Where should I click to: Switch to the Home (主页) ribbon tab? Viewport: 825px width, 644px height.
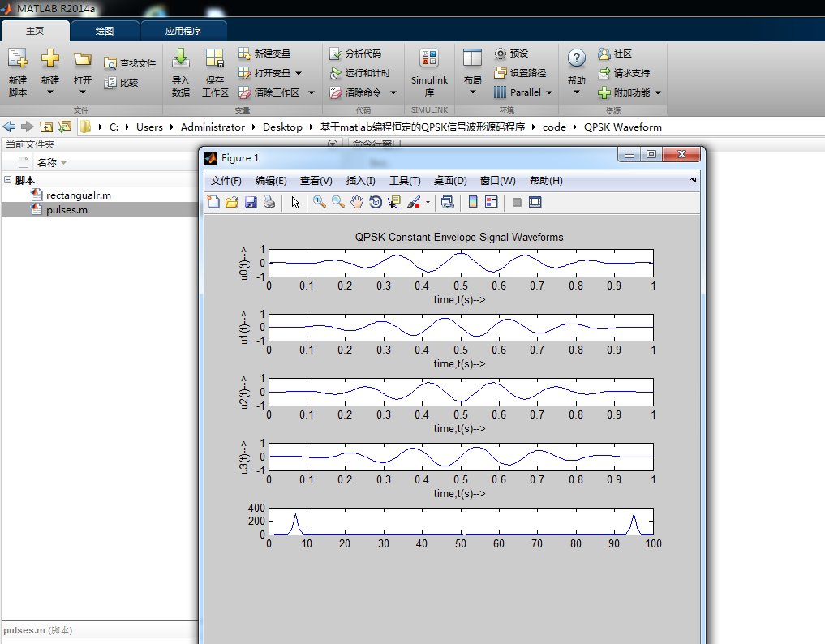tap(35, 31)
